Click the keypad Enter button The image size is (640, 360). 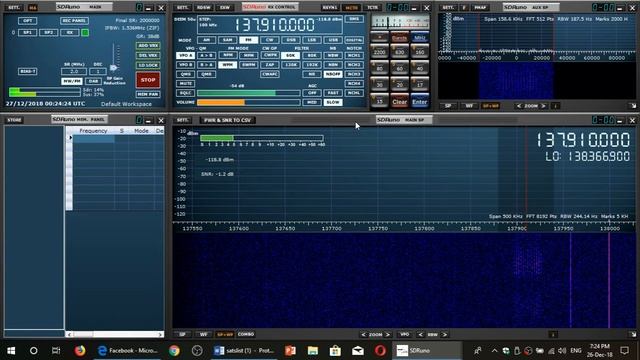(420, 101)
